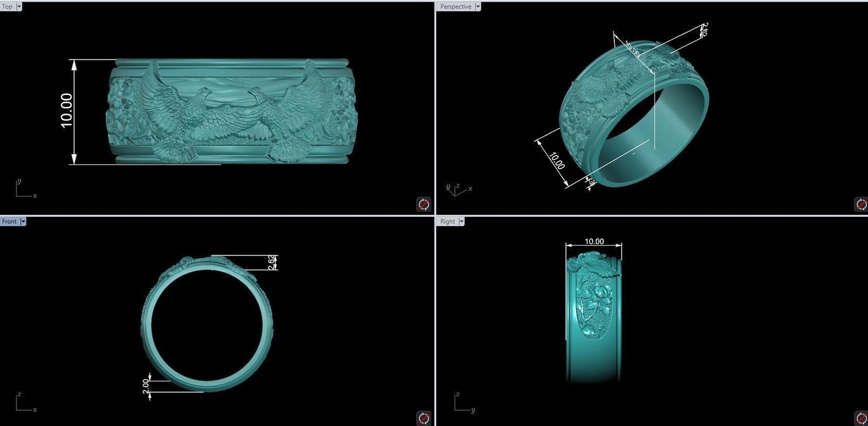The height and width of the screenshot is (426, 868).
Task: Pick the 2.00 thickness dimension in Front view
Action: point(145,386)
